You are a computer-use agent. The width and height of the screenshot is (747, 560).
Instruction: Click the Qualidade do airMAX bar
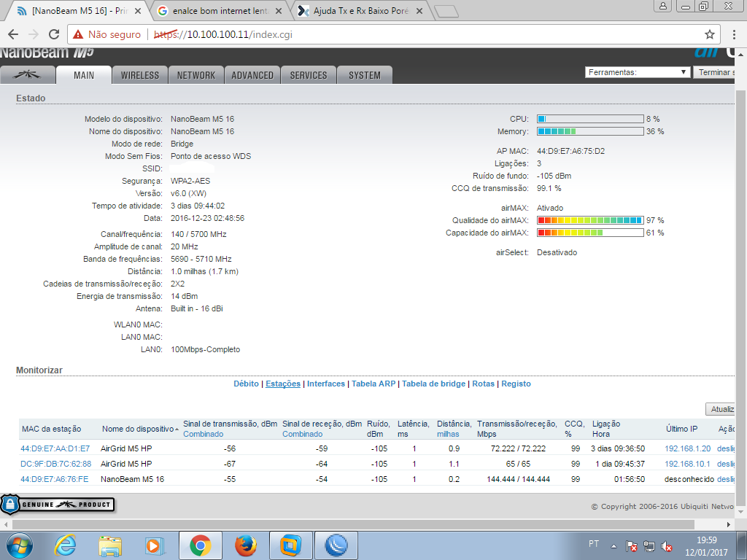click(x=590, y=220)
